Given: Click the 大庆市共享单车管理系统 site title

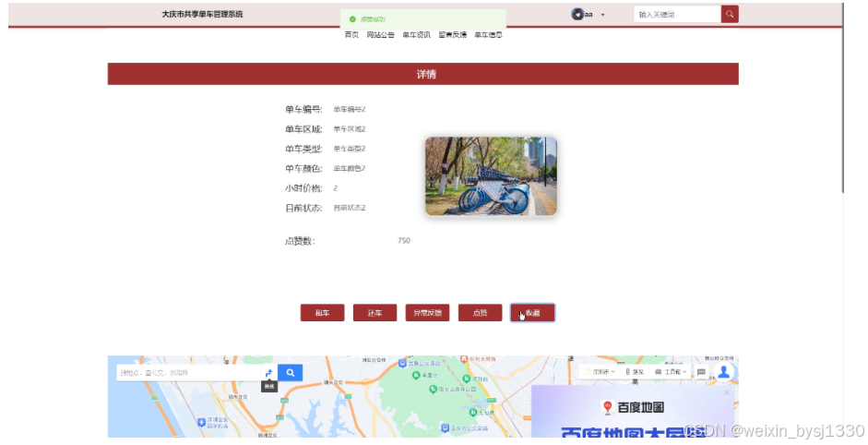Looking at the screenshot, I should pyautogui.click(x=203, y=15).
